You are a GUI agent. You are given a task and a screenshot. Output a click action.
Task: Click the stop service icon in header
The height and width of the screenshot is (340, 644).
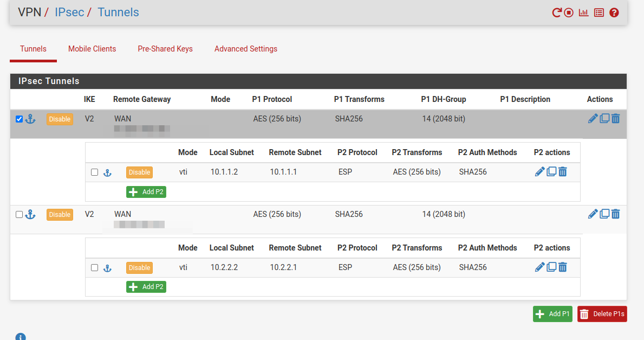click(569, 12)
